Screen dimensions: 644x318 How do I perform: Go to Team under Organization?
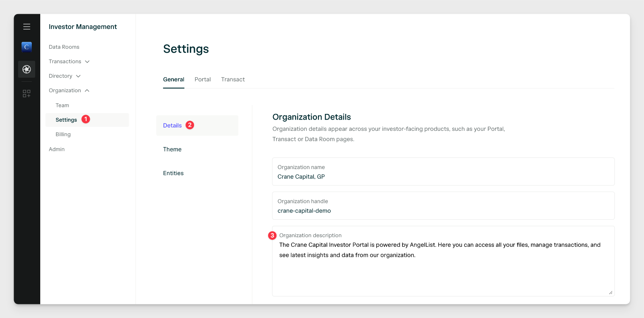coord(62,105)
